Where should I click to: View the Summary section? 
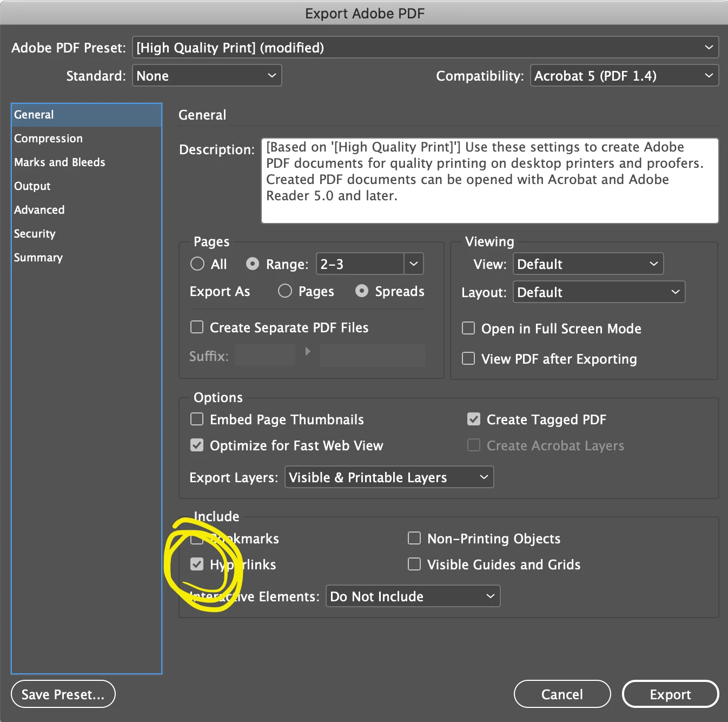coord(87,258)
